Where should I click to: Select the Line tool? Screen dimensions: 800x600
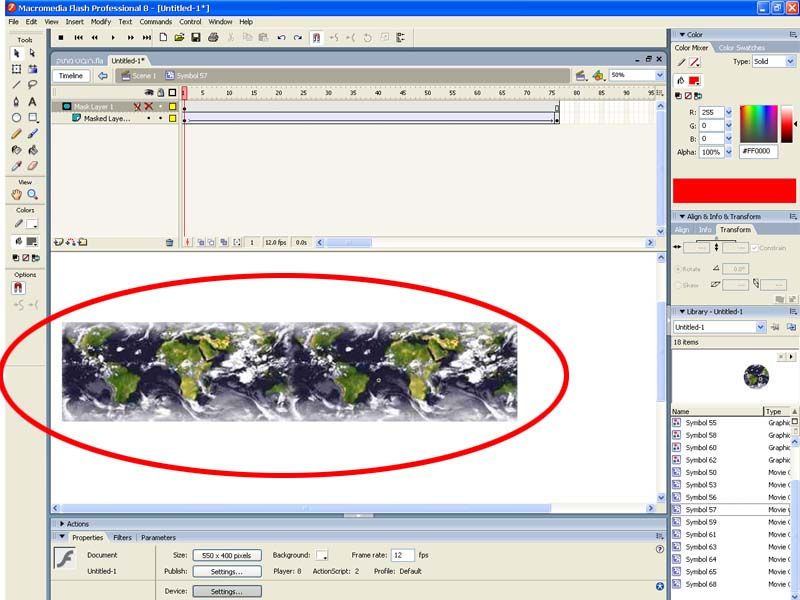point(16,85)
